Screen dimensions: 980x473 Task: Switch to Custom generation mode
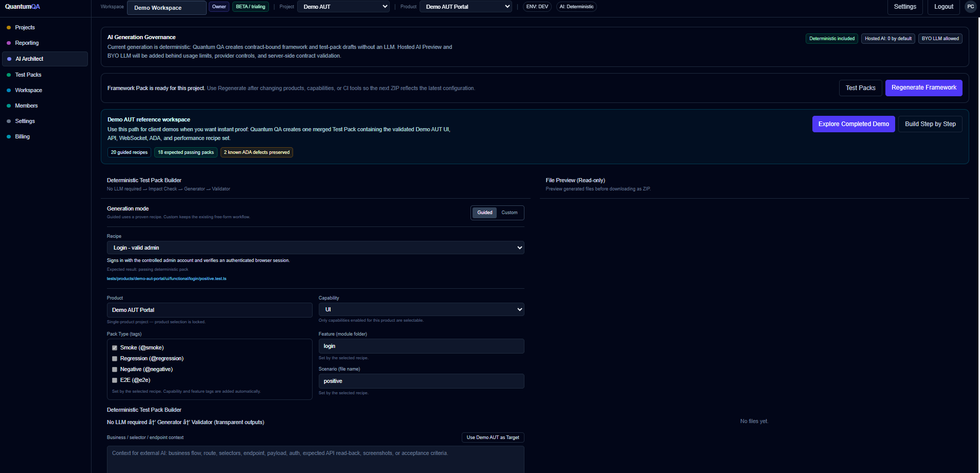(x=510, y=213)
